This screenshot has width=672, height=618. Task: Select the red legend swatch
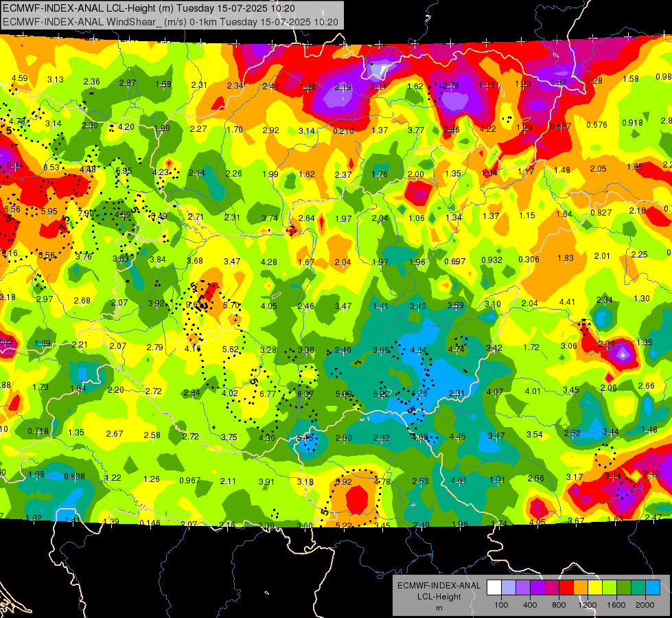coord(566,588)
